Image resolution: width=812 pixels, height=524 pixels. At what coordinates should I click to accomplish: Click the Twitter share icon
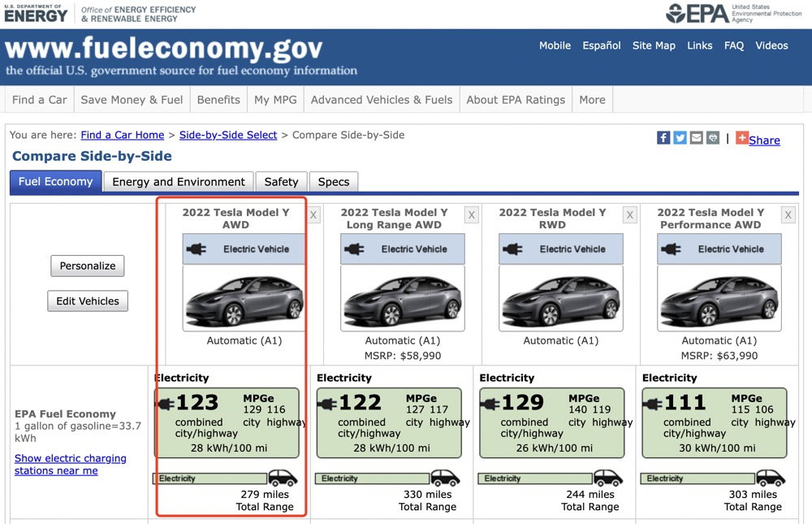tap(680, 138)
